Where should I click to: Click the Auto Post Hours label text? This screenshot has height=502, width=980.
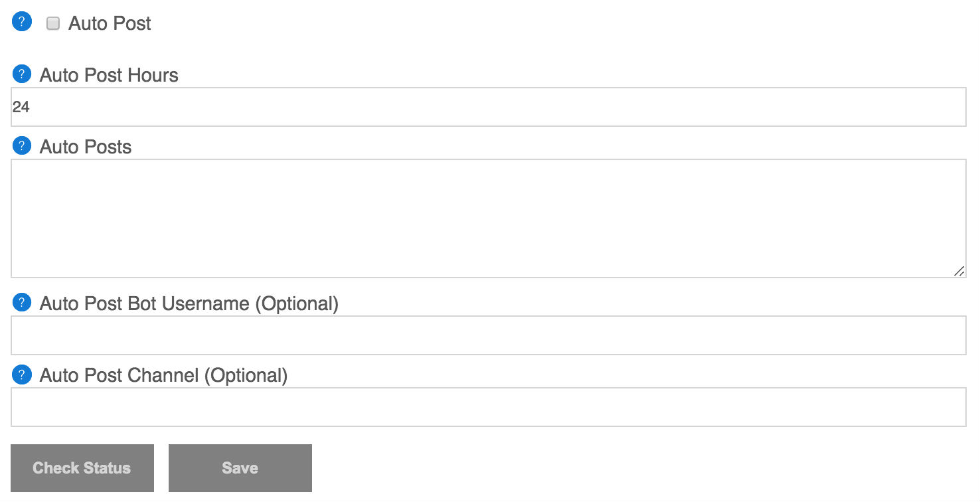pyautogui.click(x=109, y=75)
